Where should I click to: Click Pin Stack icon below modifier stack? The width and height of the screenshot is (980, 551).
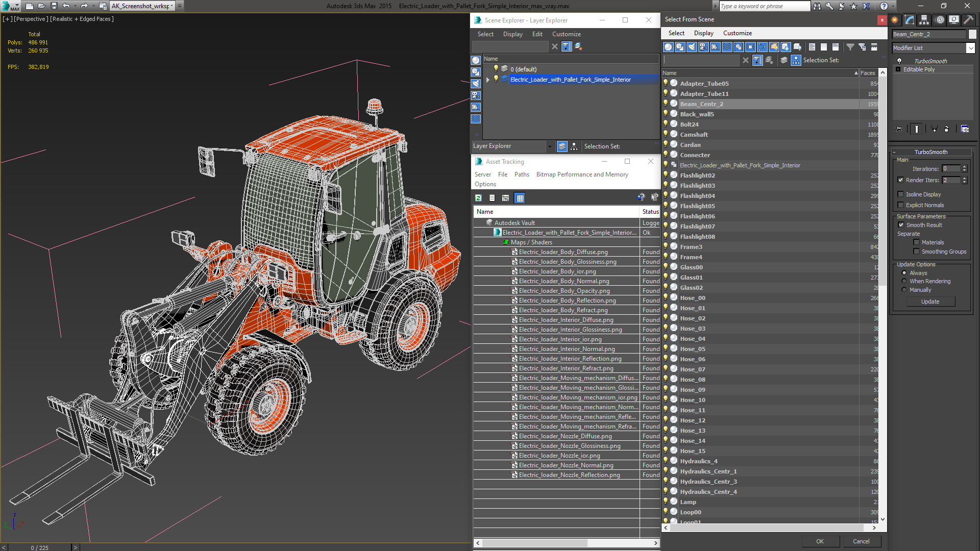pyautogui.click(x=899, y=129)
